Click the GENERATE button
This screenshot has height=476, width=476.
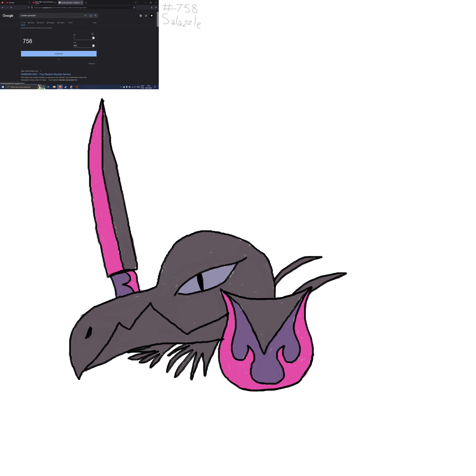pyautogui.click(x=59, y=54)
